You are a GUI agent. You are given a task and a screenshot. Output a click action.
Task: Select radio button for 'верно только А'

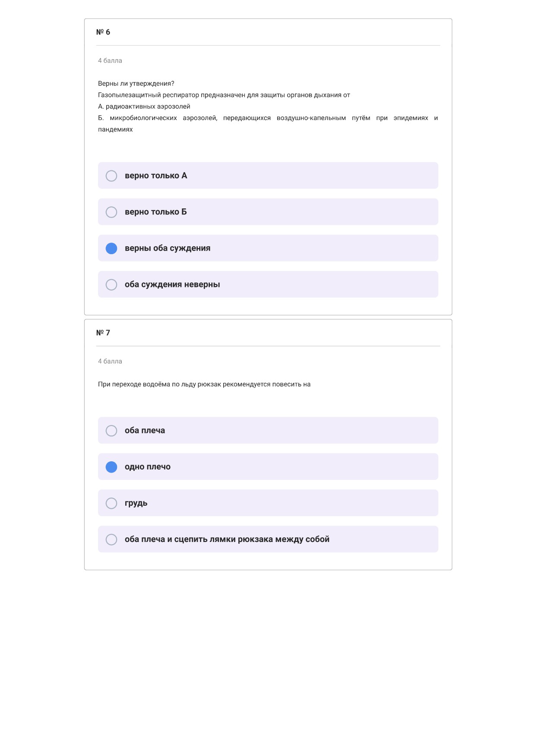tap(111, 176)
